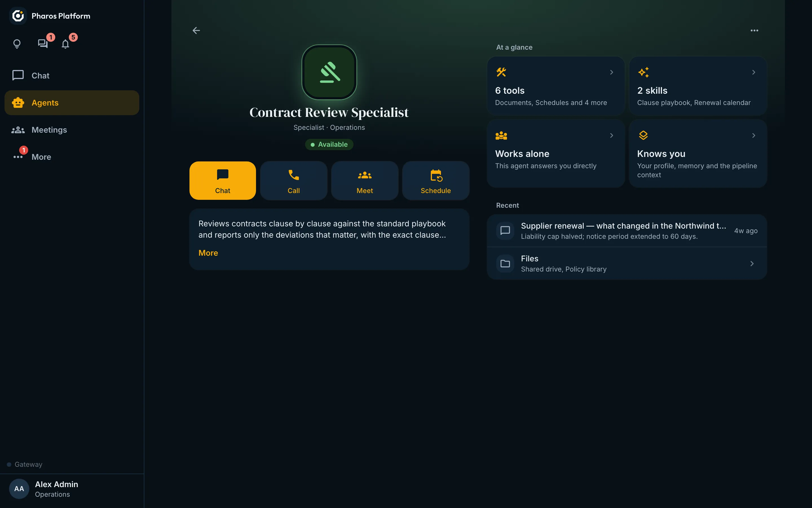Click the Pharos Platform title text

[61, 16]
